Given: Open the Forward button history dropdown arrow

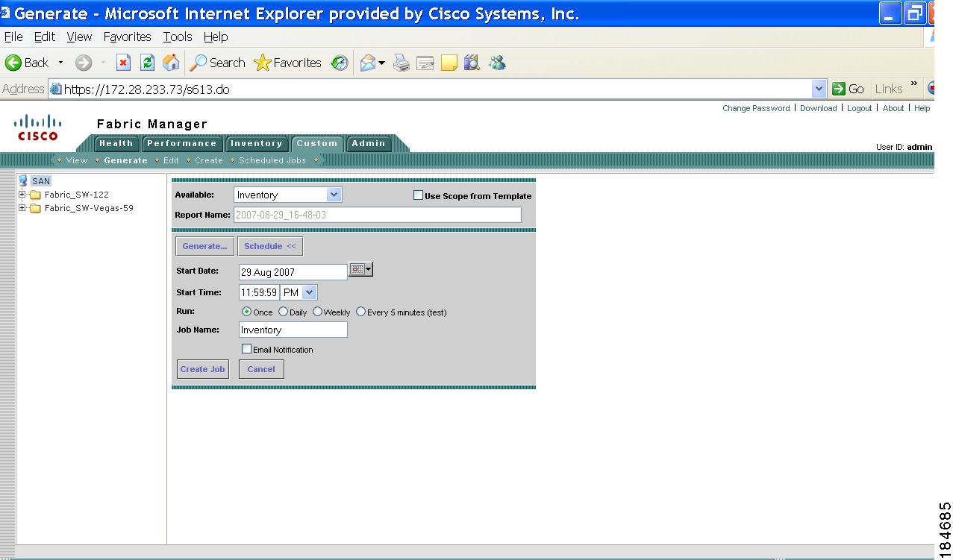Looking at the screenshot, I should [103, 63].
